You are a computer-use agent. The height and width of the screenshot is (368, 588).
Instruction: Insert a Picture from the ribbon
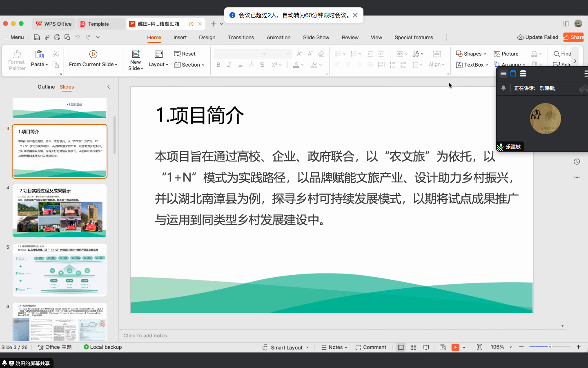point(506,54)
